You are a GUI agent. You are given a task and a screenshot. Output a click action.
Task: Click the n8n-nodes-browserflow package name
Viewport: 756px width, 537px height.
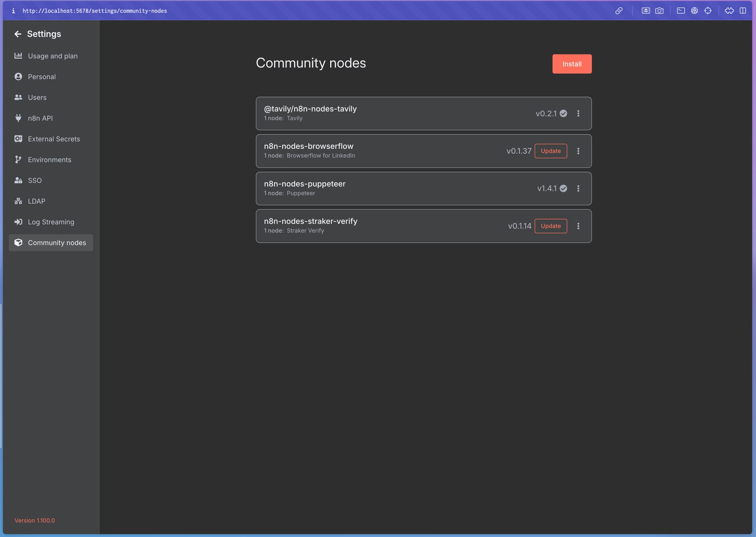coord(309,146)
